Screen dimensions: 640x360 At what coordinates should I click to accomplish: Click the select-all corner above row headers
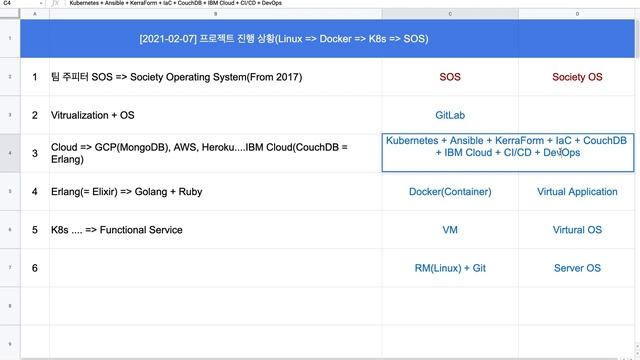tap(10, 13)
